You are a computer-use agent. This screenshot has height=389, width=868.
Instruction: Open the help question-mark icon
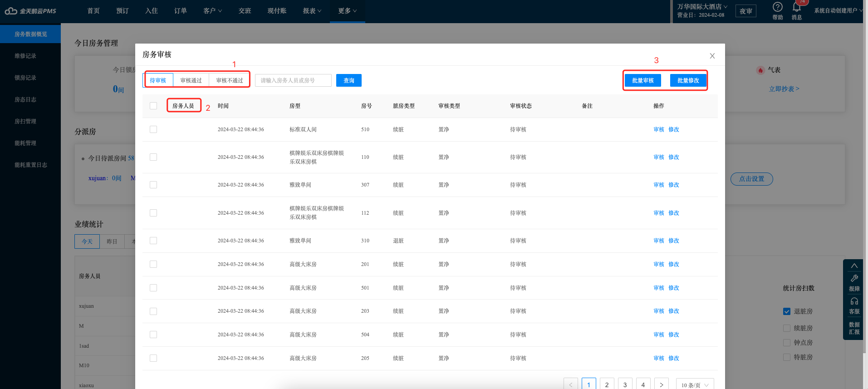tap(778, 7)
